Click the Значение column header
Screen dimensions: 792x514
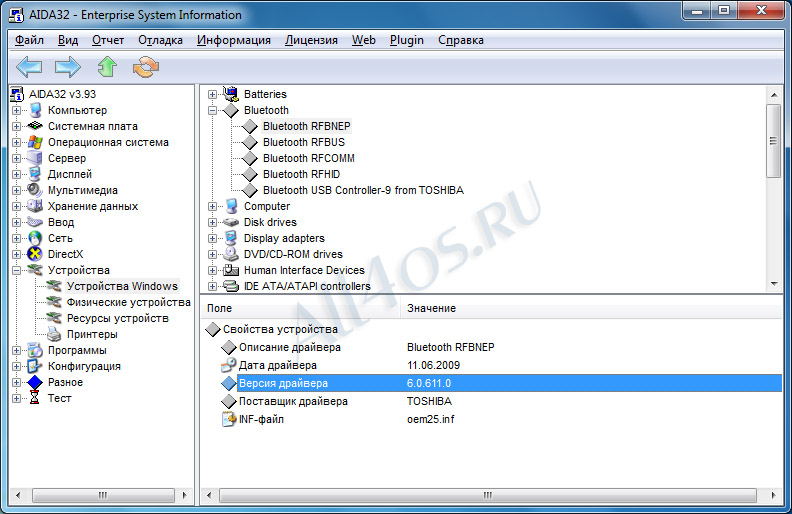coord(591,308)
